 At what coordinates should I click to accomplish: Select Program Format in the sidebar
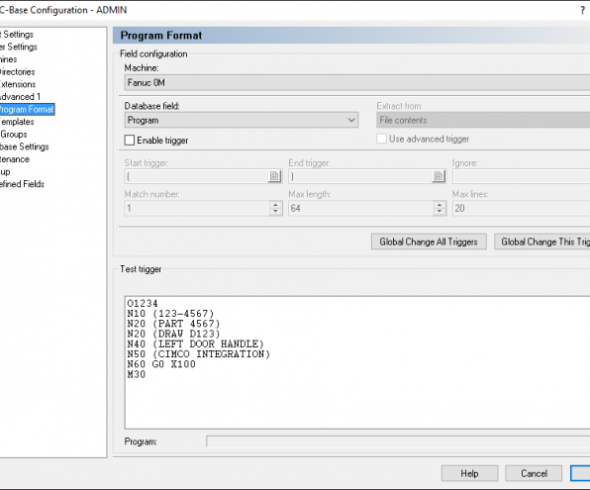(x=27, y=110)
